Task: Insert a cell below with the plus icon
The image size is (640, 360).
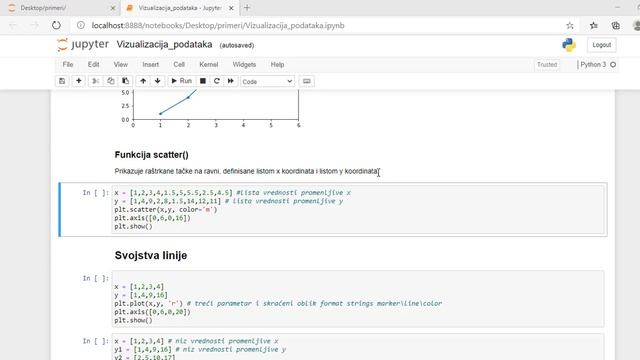Action: pyautogui.click(x=78, y=81)
